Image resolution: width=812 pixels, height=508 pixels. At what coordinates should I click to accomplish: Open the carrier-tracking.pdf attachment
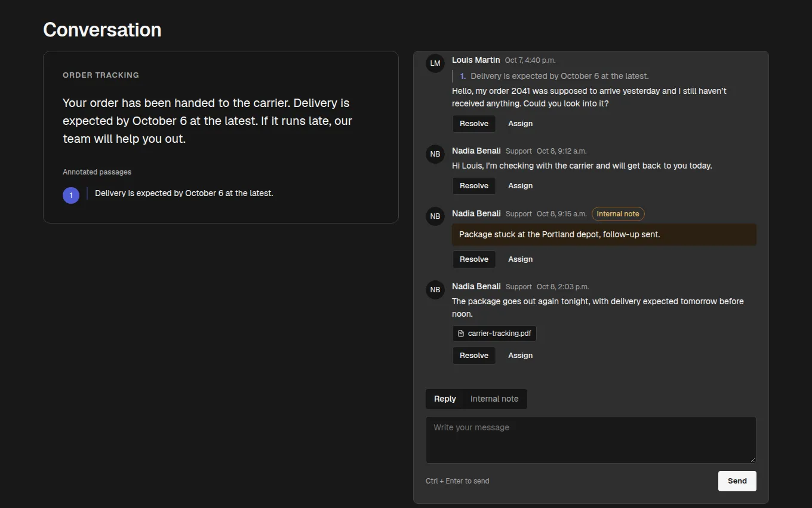[x=494, y=333]
